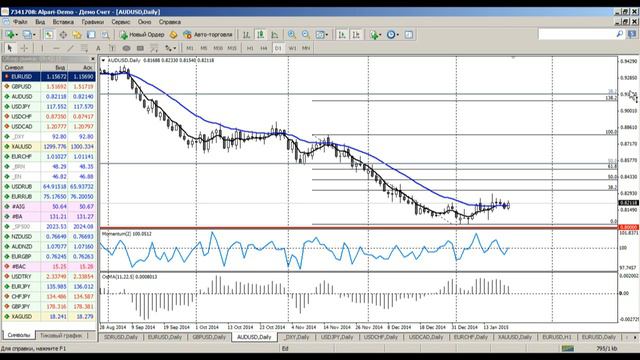The height and width of the screenshot is (360, 640).
Task: Select the text A tool
Action: point(98,48)
